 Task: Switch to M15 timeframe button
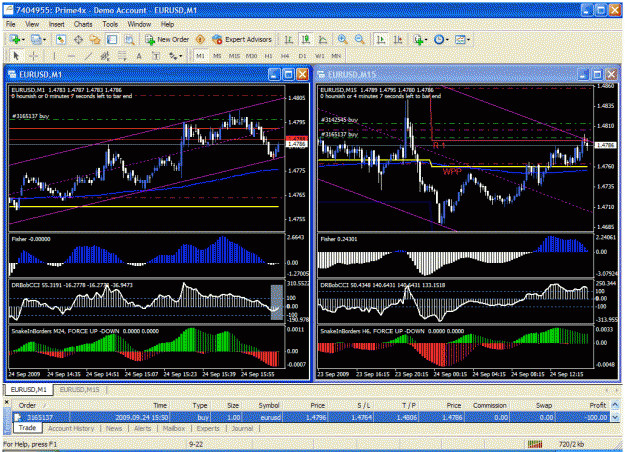click(234, 56)
